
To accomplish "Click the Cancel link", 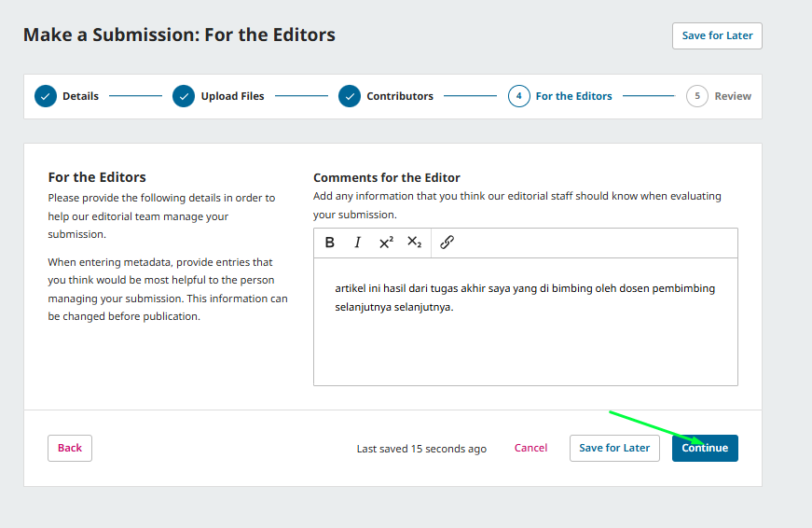I will point(530,448).
